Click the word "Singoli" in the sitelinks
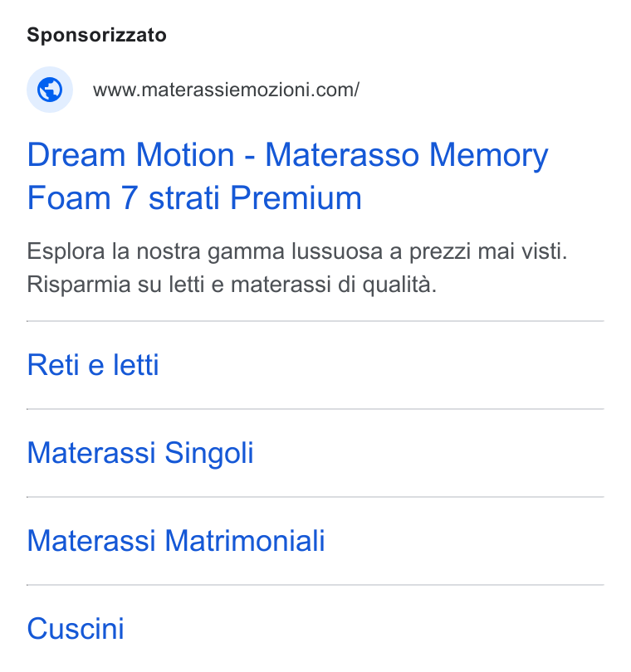The height and width of the screenshot is (672, 631). click(x=209, y=453)
